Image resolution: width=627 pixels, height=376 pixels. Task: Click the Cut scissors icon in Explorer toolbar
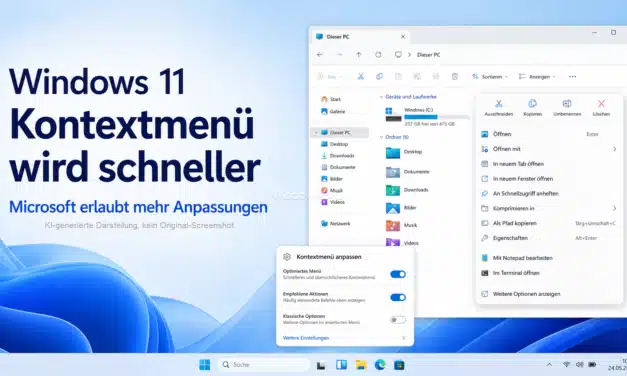click(x=360, y=76)
